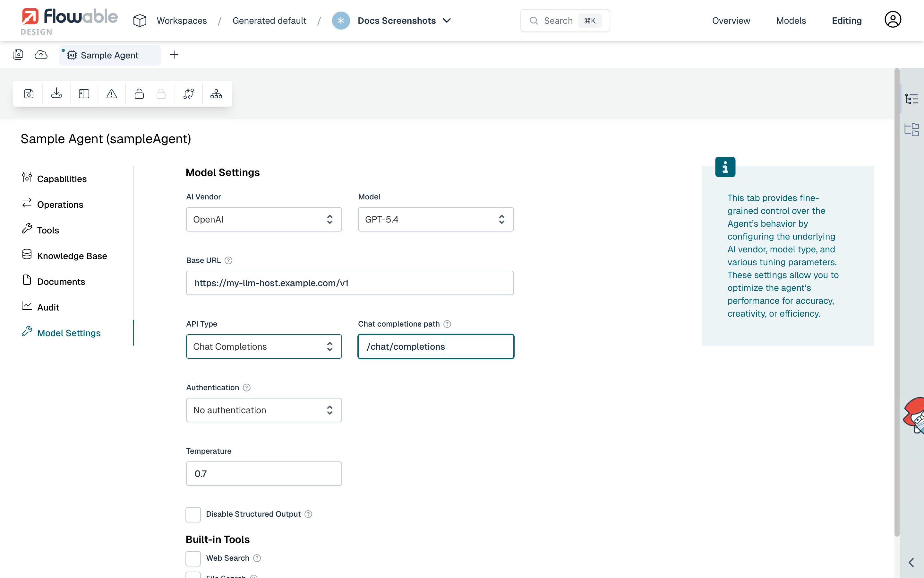
Task: Click the compare versions toolbar icon
Action: (x=189, y=94)
